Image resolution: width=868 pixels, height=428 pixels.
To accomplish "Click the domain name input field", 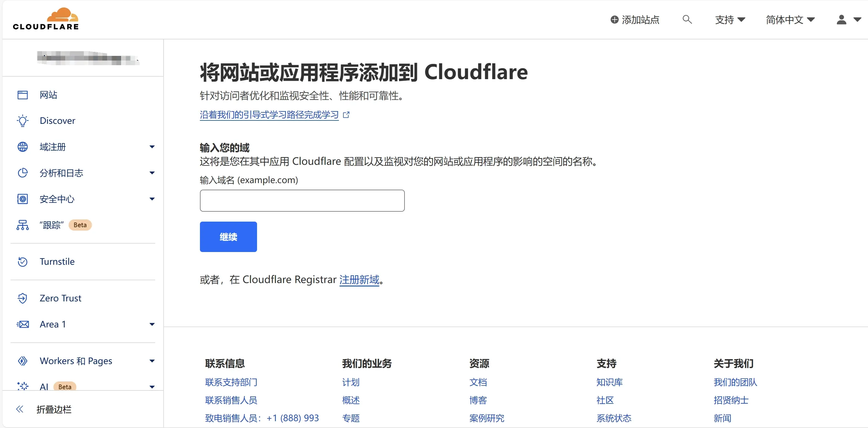I will click(x=302, y=200).
